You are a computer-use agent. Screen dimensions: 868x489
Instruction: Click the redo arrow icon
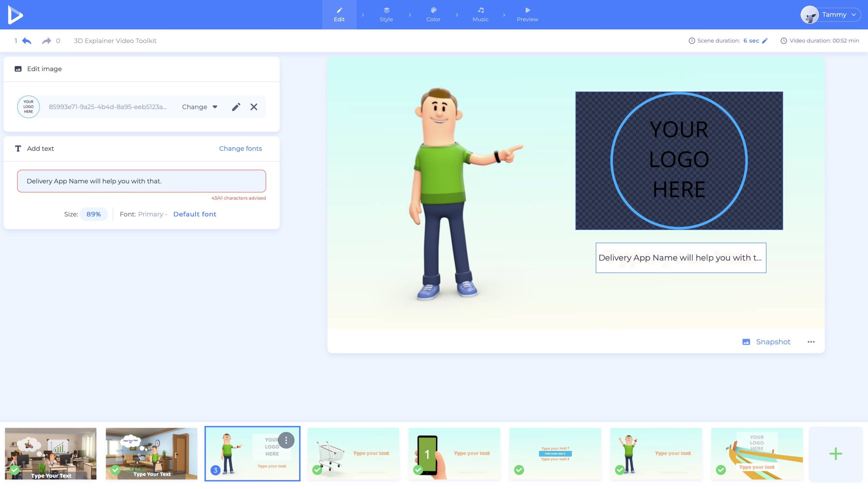pyautogui.click(x=46, y=41)
